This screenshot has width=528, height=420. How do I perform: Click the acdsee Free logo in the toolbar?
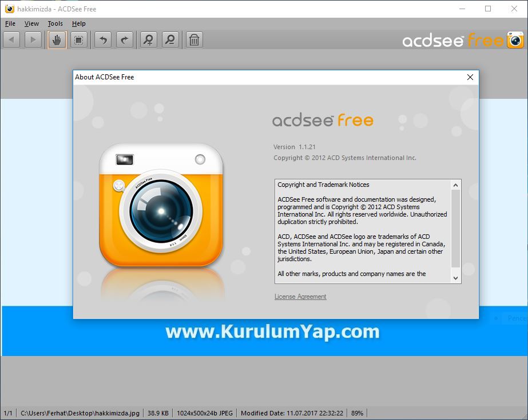(x=463, y=41)
